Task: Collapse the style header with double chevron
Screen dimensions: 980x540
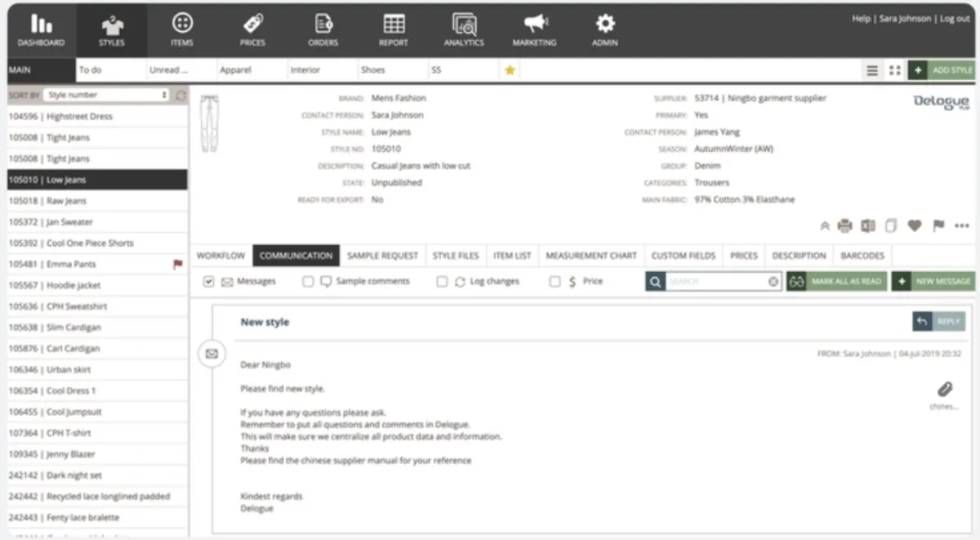Action: (x=824, y=226)
